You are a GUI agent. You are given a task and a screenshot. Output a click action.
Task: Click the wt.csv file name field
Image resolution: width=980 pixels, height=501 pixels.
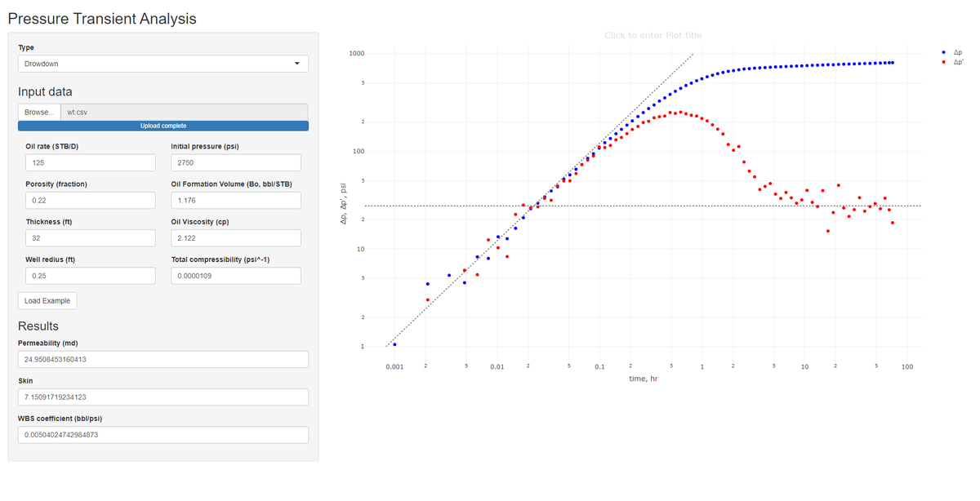pyautogui.click(x=185, y=112)
